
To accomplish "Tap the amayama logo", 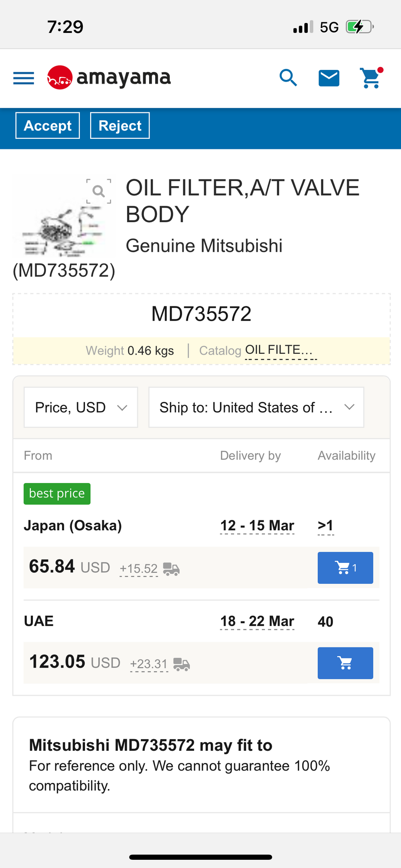I will 109,78.
